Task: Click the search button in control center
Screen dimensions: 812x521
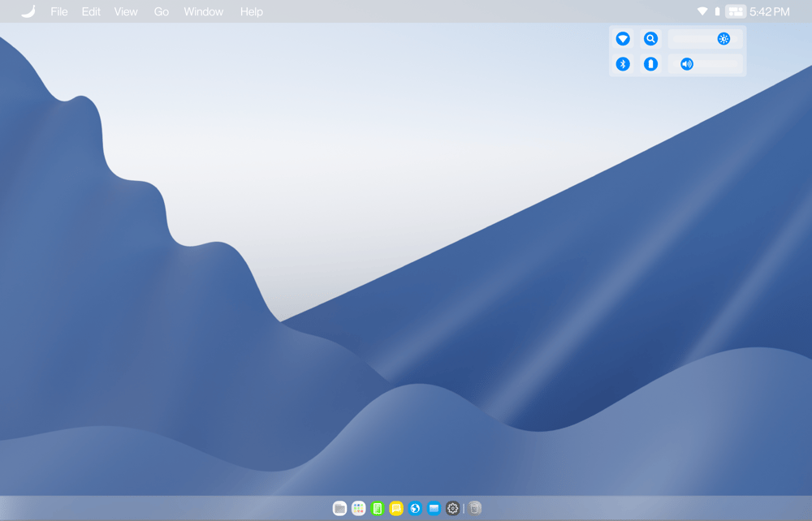Action: pos(651,39)
